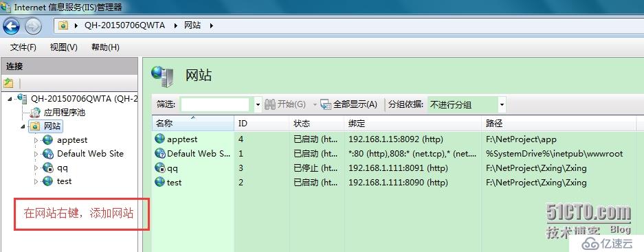Click the stopped qq site icon in tree
The height and width of the screenshot is (252, 644).
coord(48,168)
